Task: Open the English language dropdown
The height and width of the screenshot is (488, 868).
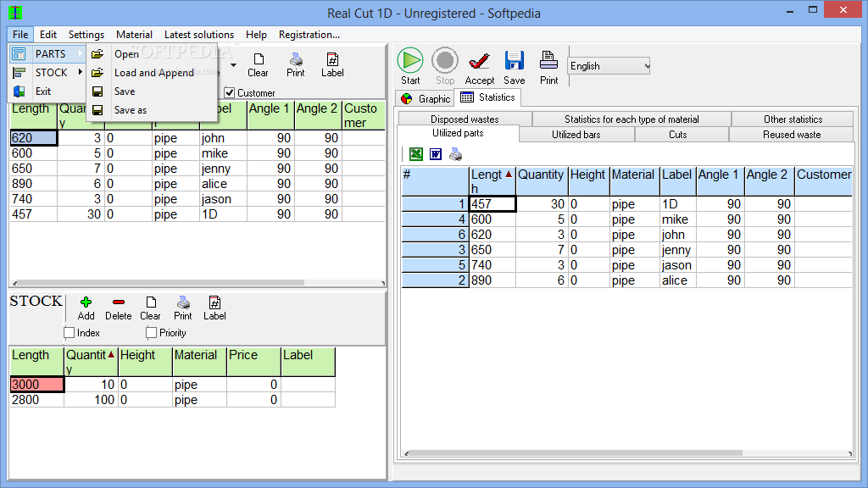Action: coord(609,66)
